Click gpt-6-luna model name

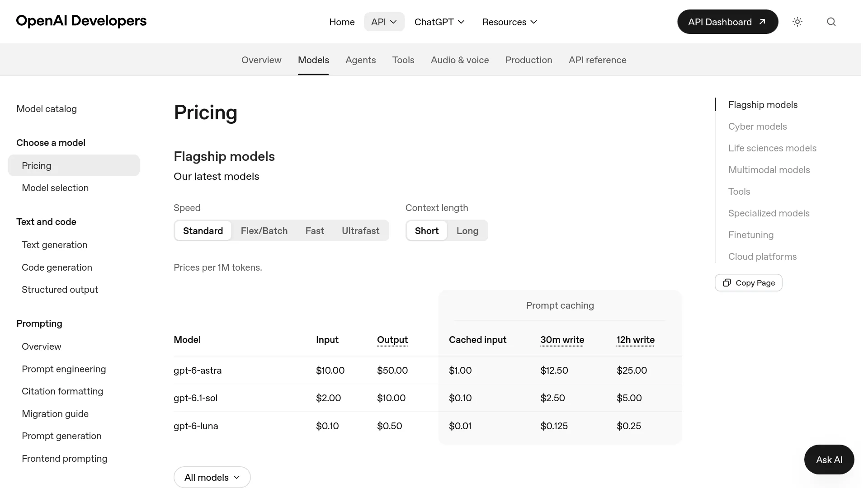pyautogui.click(x=196, y=426)
